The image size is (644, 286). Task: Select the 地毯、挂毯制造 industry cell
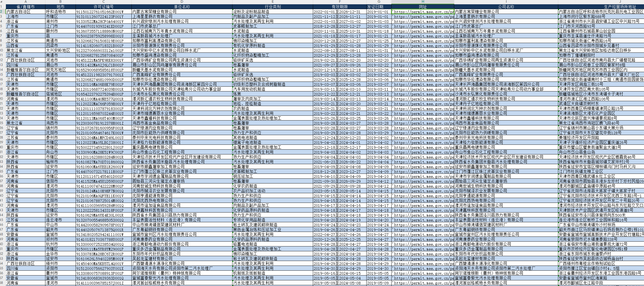pyautogui.click(x=273, y=104)
